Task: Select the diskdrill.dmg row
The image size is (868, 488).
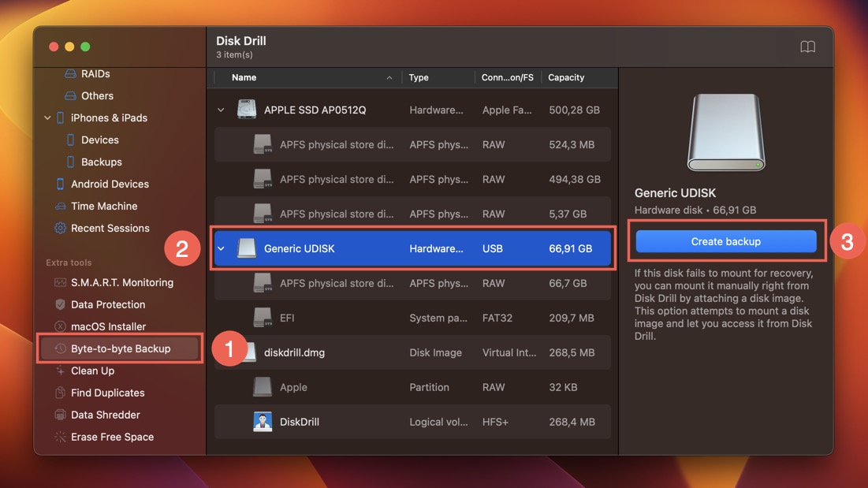Action: click(x=412, y=352)
